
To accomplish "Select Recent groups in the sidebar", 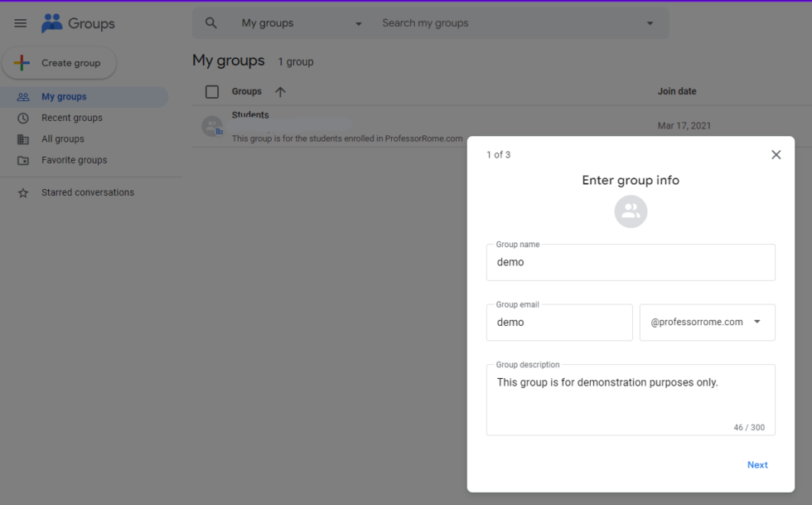I will coord(73,117).
